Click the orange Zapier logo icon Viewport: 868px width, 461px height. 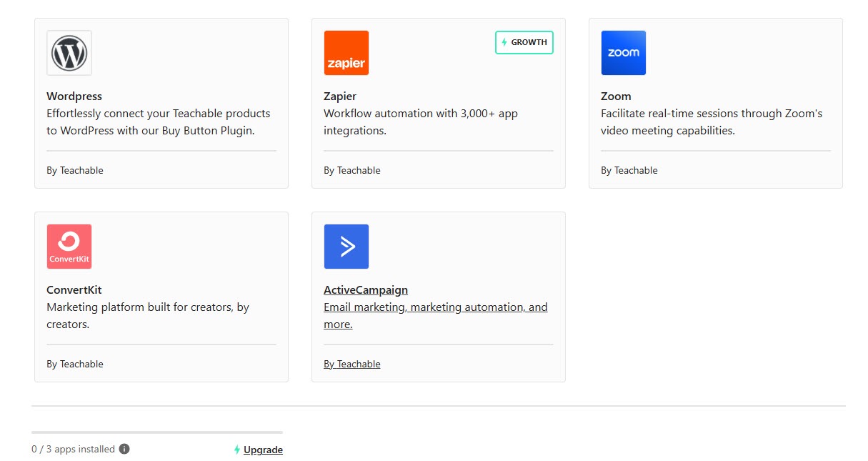coord(346,53)
